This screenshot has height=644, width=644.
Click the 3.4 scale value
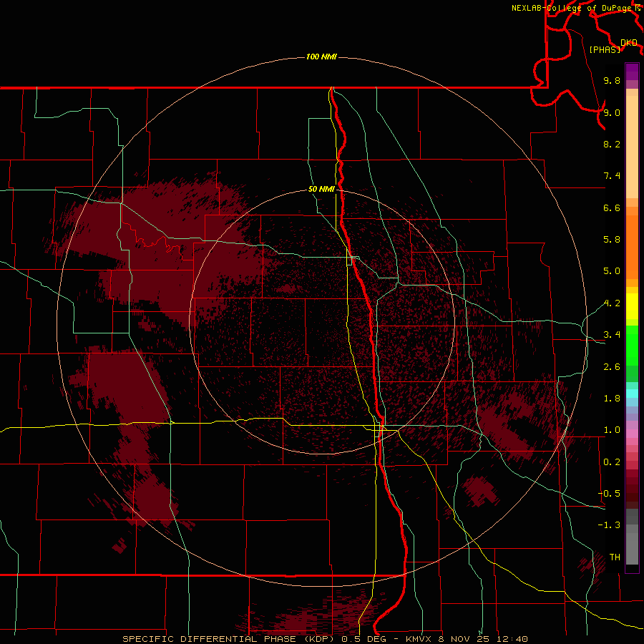pyautogui.click(x=612, y=335)
